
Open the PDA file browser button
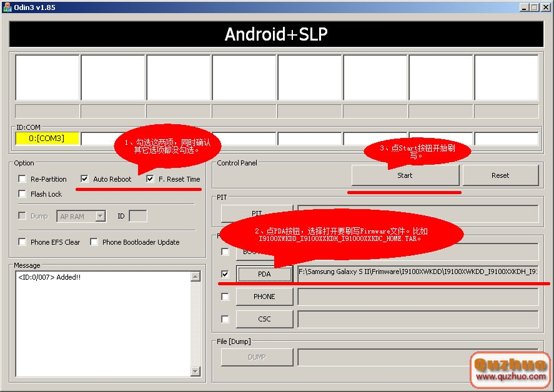click(264, 274)
